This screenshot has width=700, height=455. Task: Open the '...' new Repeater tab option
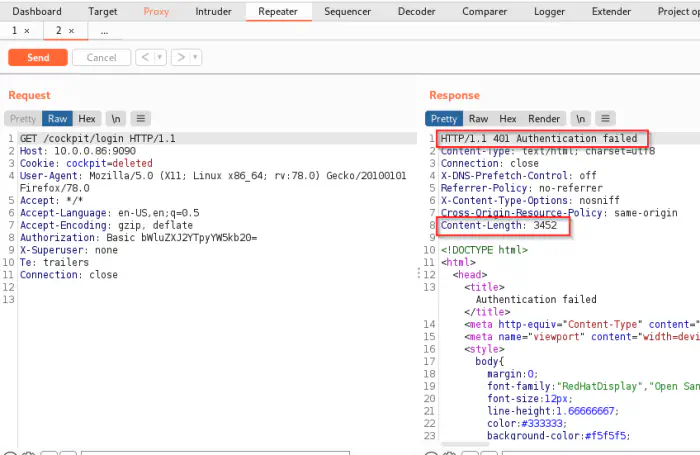pos(104,31)
